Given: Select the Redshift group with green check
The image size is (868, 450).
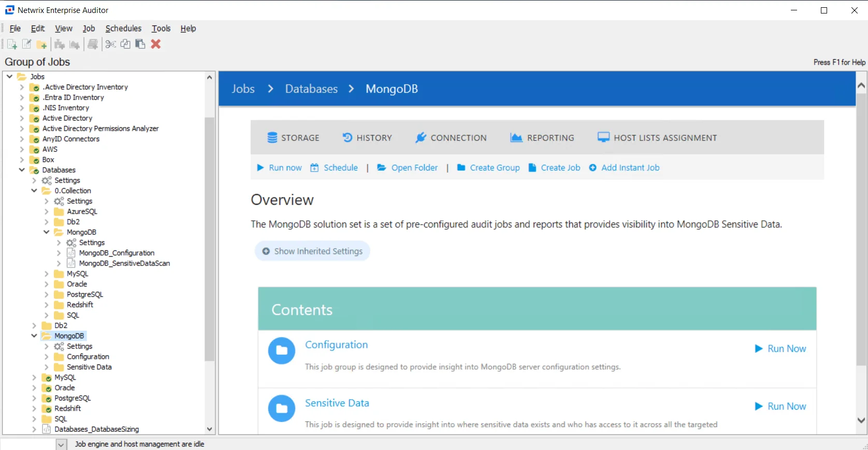Looking at the screenshot, I should (68, 409).
